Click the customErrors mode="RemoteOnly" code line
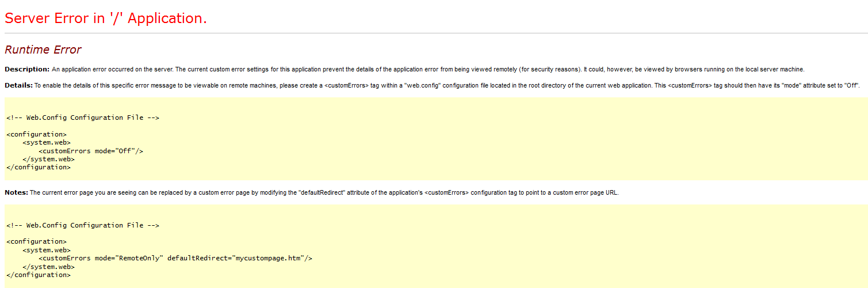This screenshot has width=868, height=288. [175, 258]
